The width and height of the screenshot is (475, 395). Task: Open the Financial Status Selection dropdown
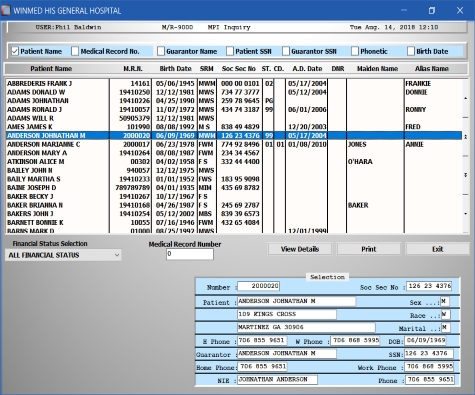click(x=63, y=255)
